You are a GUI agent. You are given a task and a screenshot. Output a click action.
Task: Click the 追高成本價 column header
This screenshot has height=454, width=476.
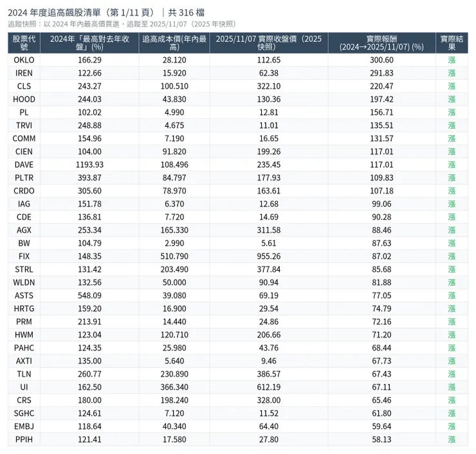click(x=174, y=42)
